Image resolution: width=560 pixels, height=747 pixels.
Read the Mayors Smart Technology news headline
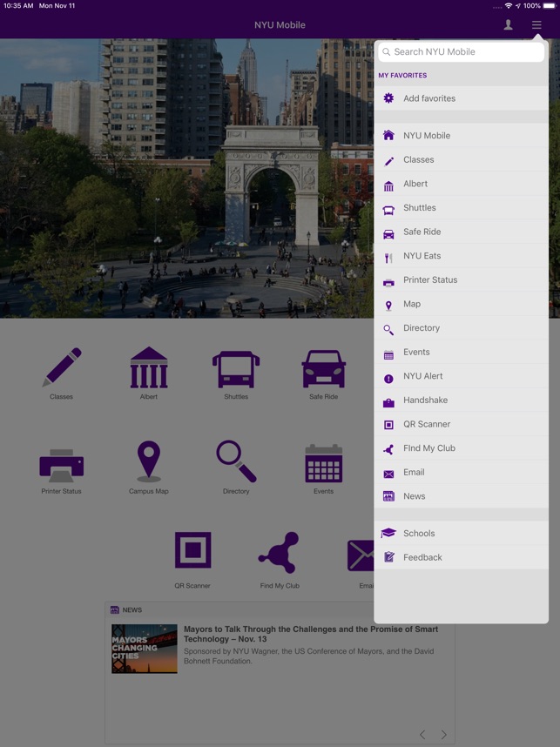pyautogui.click(x=311, y=634)
